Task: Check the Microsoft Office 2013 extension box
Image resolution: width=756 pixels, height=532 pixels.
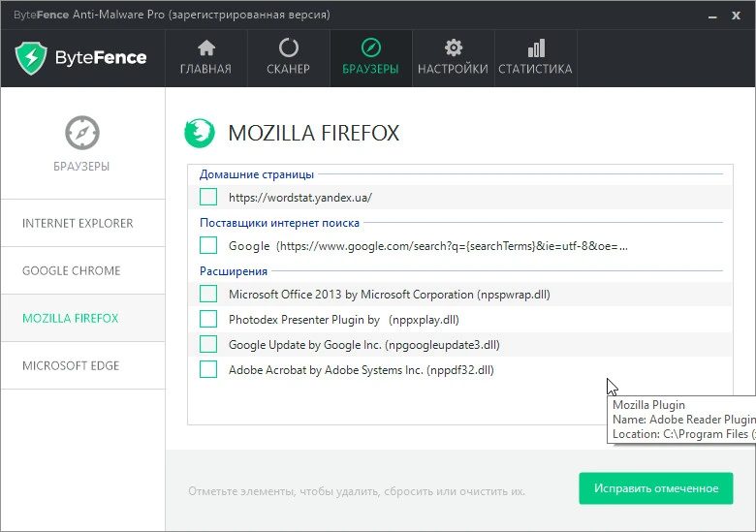Action: [x=208, y=294]
